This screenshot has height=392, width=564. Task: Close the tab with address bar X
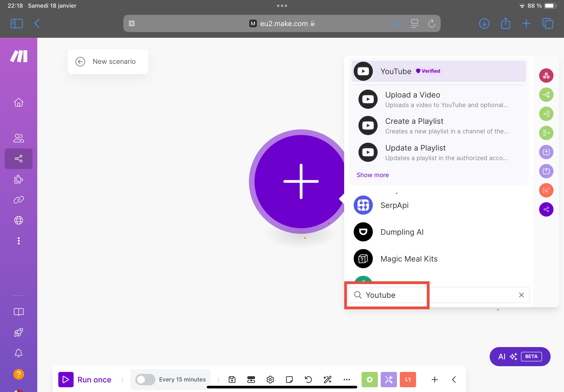pos(132,24)
